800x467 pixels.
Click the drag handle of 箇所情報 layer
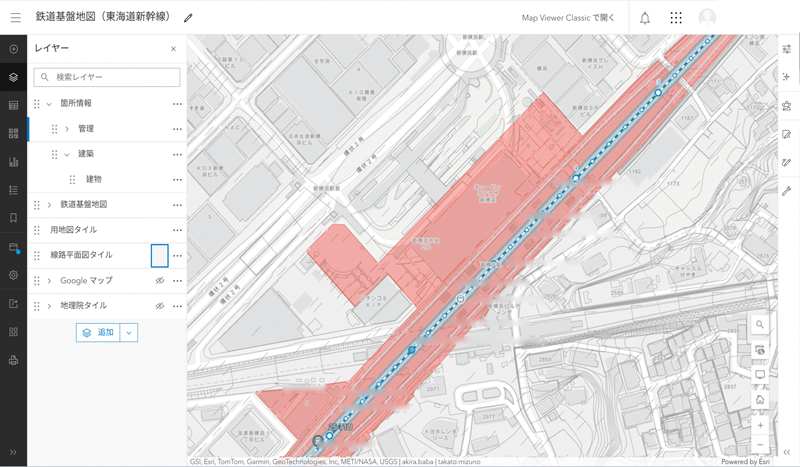[37, 104]
